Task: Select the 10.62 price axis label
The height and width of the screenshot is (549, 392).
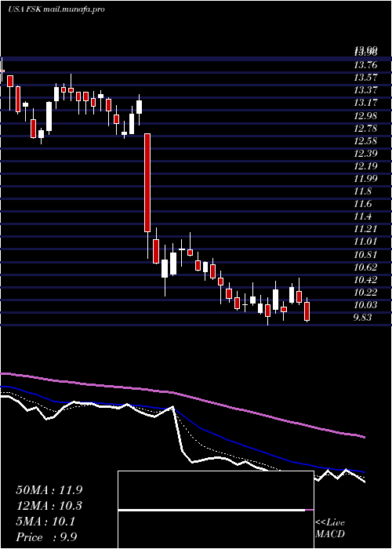Action: coord(365,267)
